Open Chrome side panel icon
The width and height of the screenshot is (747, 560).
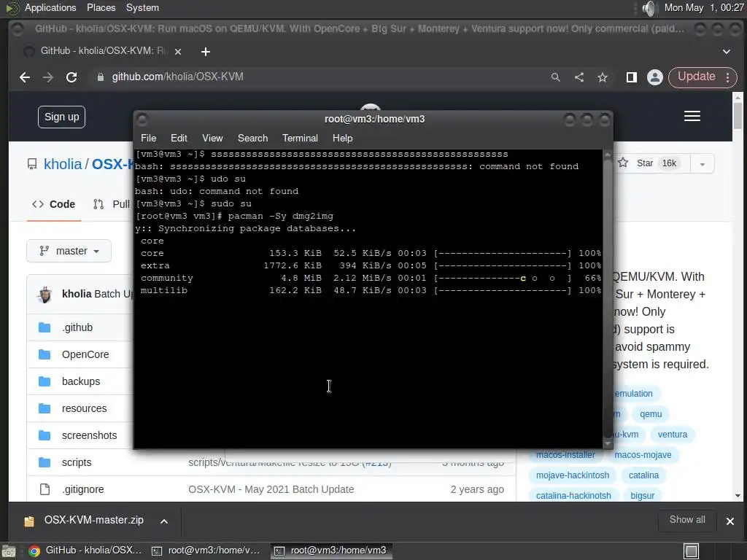(631, 77)
